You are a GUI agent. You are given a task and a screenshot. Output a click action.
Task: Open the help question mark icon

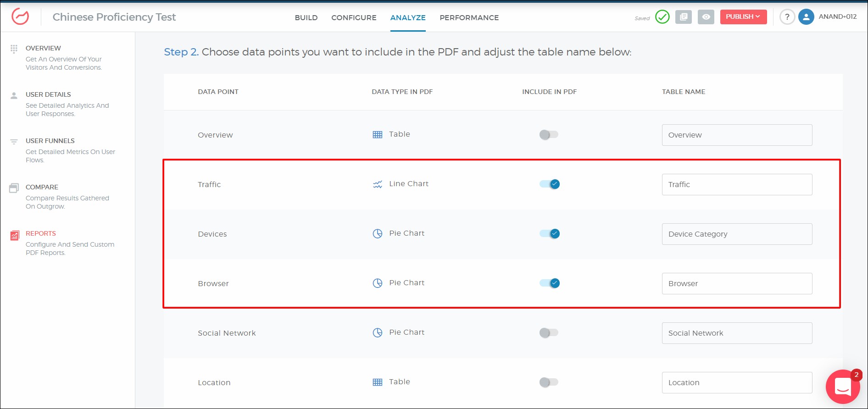pos(787,17)
